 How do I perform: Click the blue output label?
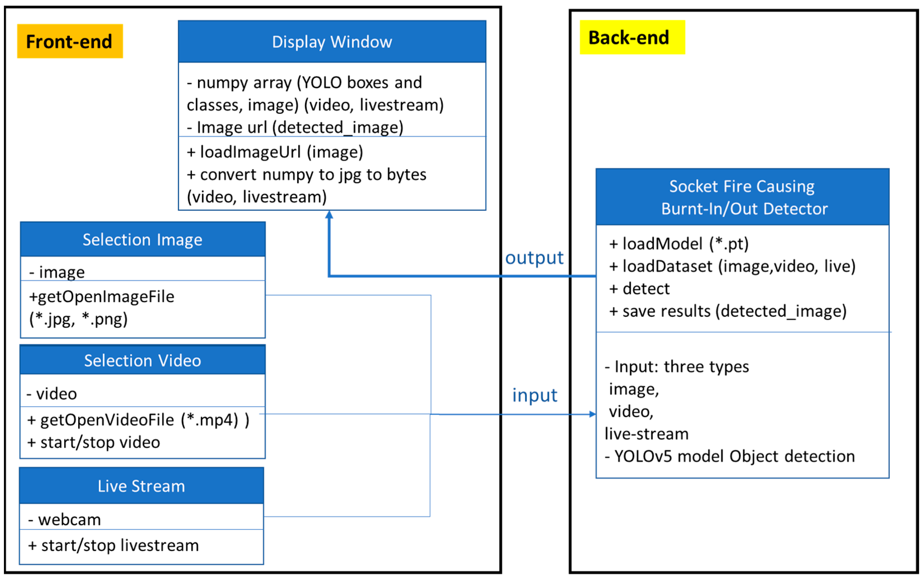pos(534,257)
